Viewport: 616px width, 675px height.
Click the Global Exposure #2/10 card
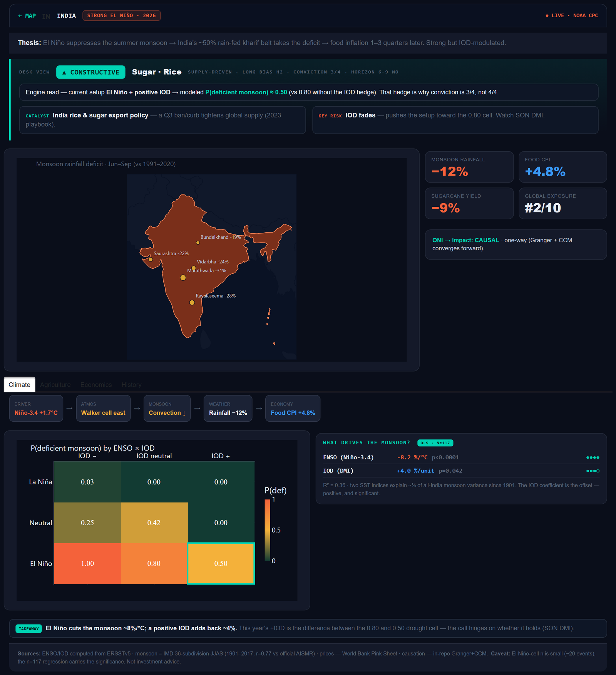(x=562, y=203)
